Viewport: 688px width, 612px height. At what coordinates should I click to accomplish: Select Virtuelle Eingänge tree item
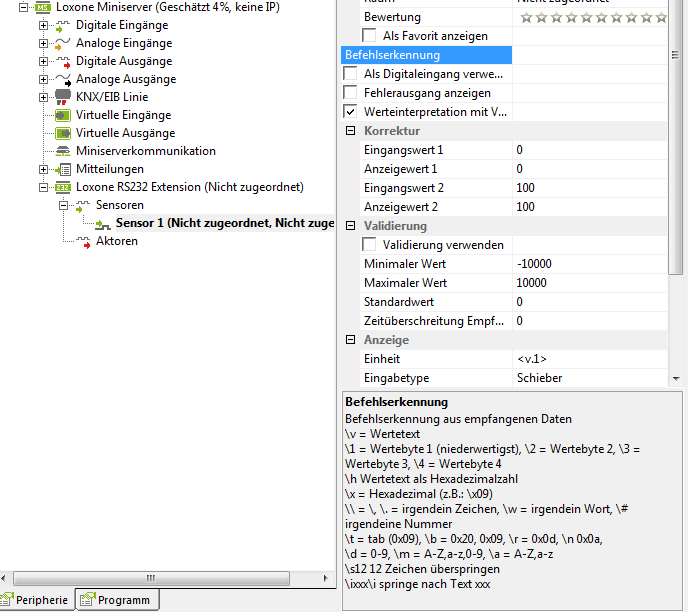pos(123,115)
